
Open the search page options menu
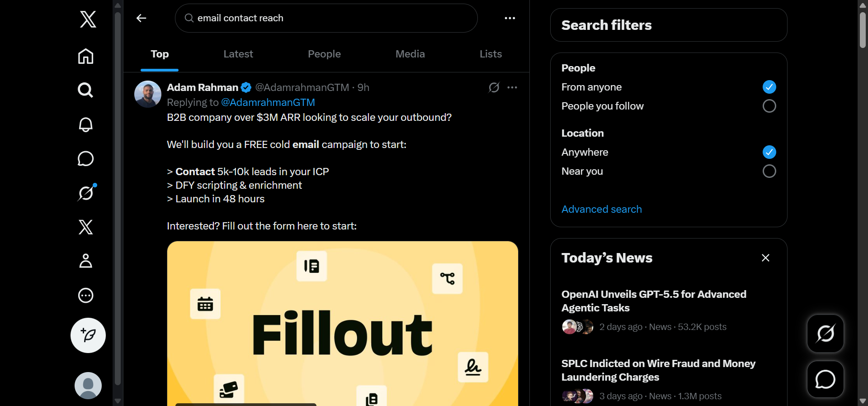[x=509, y=18]
